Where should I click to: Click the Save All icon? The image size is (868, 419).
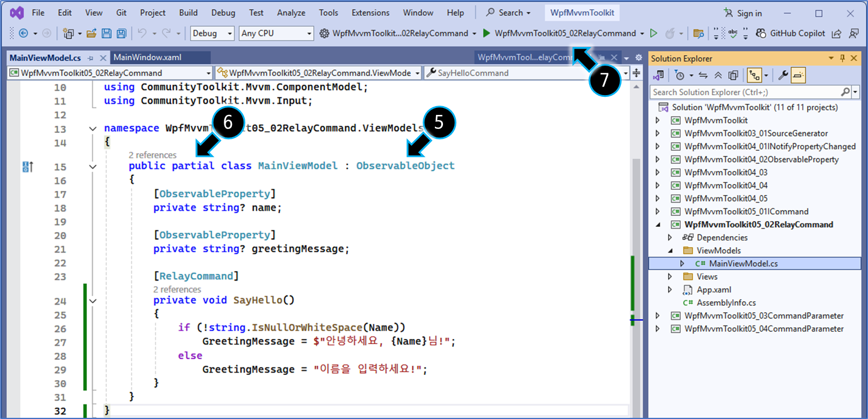(121, 34)
